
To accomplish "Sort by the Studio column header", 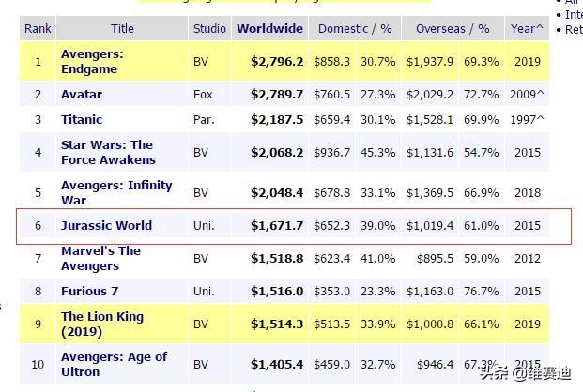I will tap(209, 29).
